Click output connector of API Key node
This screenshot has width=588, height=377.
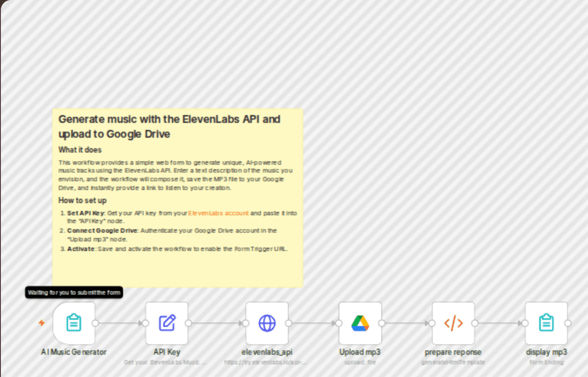(x=188, y=323)
